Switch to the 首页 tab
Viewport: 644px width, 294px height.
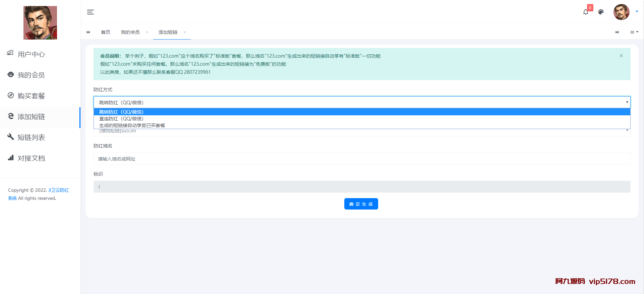tap(106, 32)
